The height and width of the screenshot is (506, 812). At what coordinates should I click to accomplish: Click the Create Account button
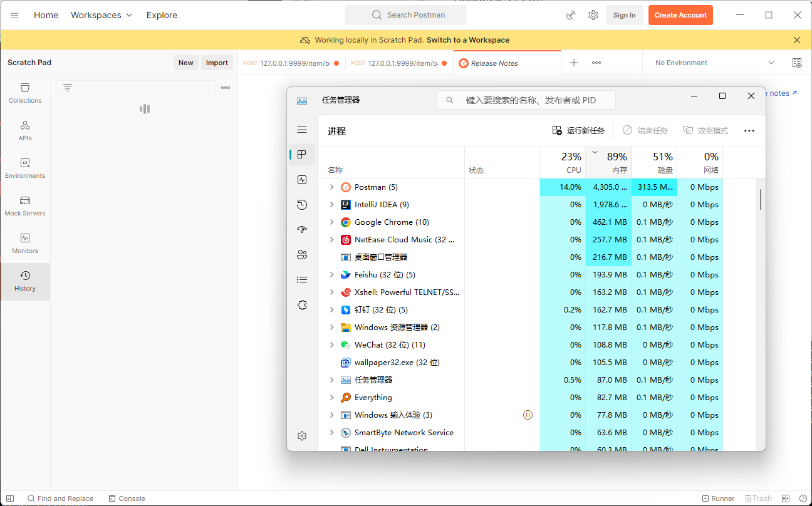click(x=680, y=14)
